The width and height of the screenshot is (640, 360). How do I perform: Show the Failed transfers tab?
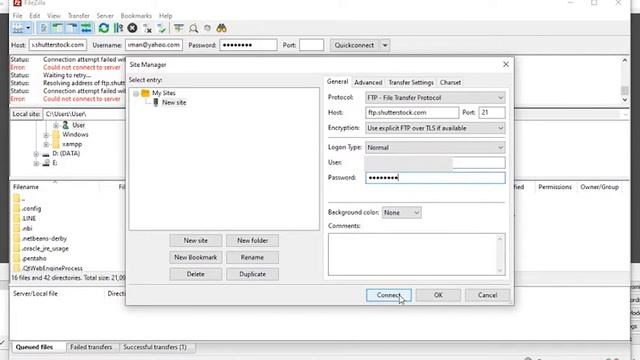(91, 347)
